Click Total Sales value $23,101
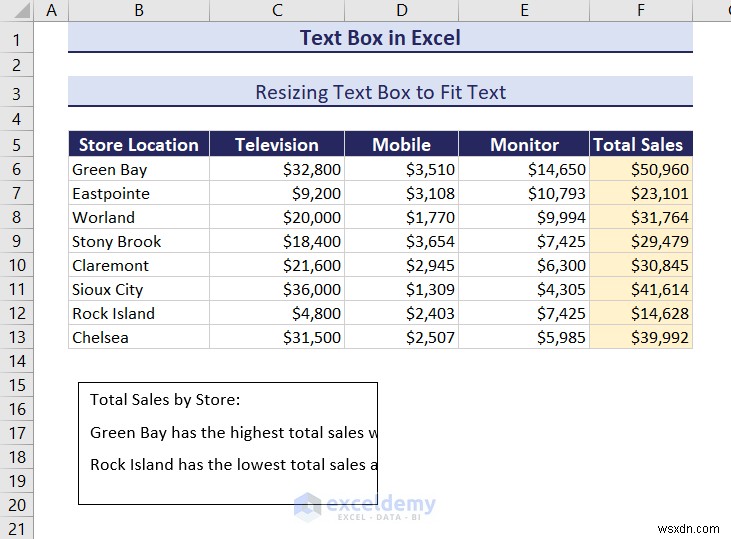The width and height of the screenshot is (731, 539). 641,193
